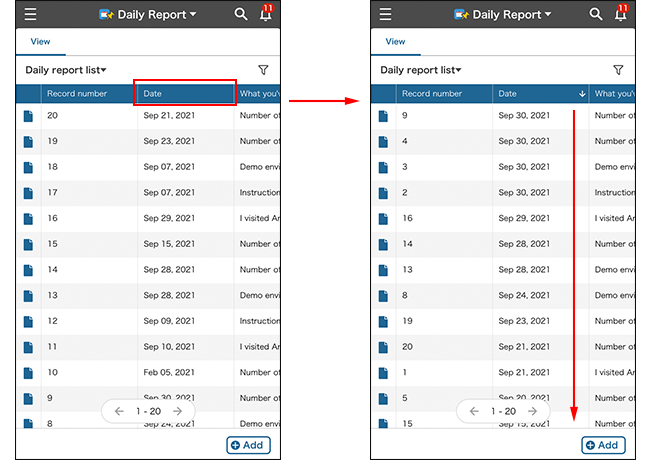Screen dimensions: 650x460
Task: Tap the search magnifier in the right screen
Action: pyautogui.click(x=596, y=14)
